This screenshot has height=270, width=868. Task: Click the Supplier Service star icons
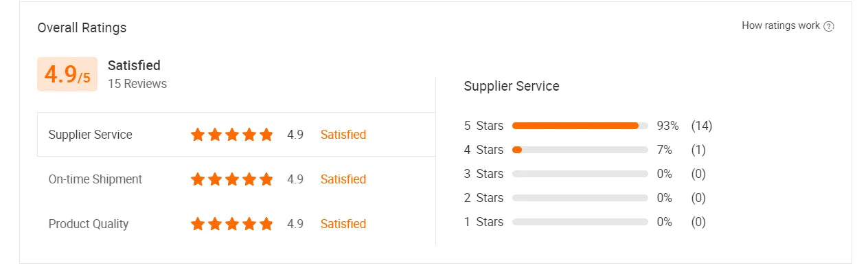pos(232,135)
